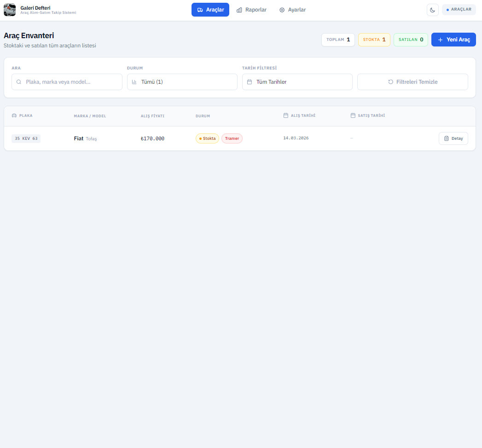
Task: Click the car icon in Plaka header
Action: (14, 115)
